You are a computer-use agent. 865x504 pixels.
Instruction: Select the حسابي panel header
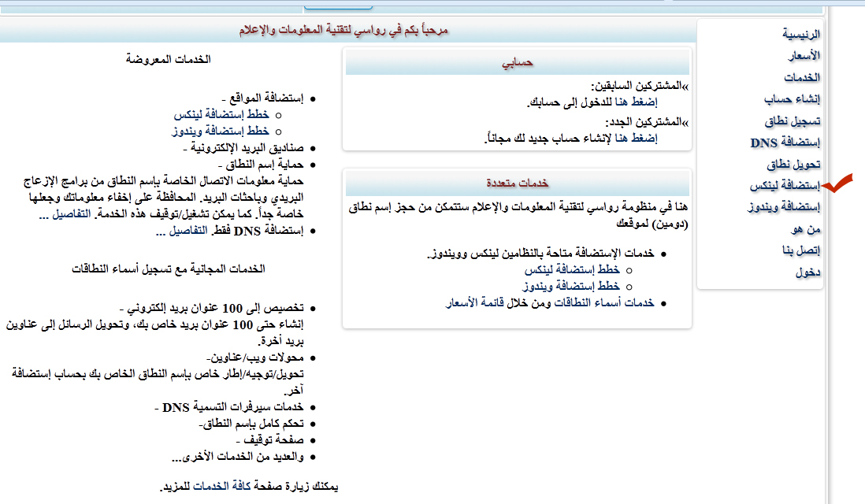coord(518,63)
